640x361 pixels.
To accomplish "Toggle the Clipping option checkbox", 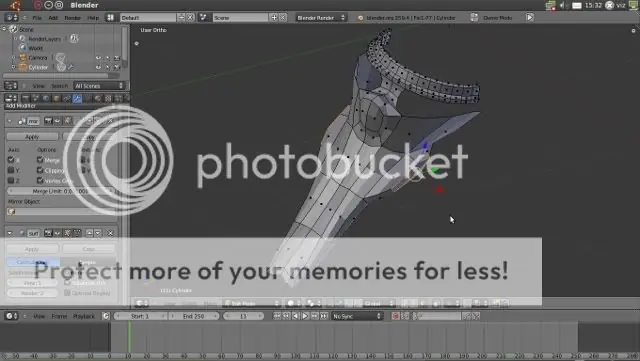I will [40, 170].
